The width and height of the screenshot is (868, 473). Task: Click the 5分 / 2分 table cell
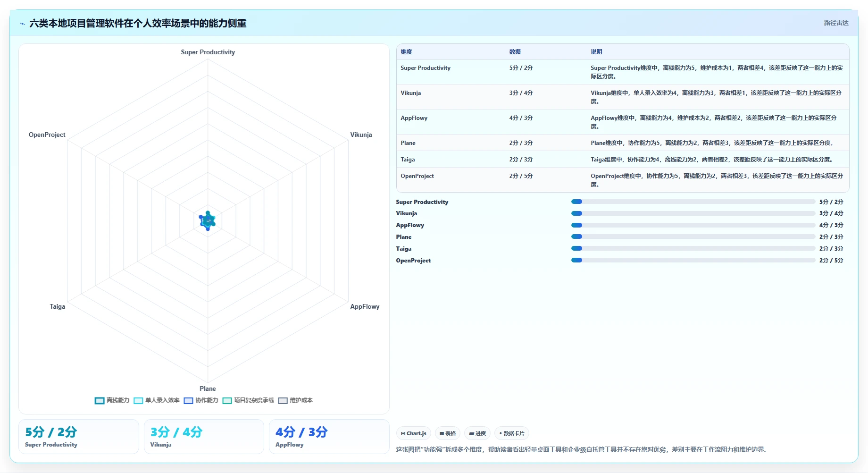521,68
